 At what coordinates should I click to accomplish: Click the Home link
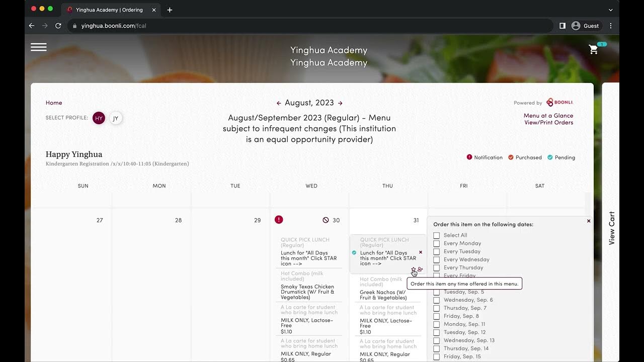54,103
